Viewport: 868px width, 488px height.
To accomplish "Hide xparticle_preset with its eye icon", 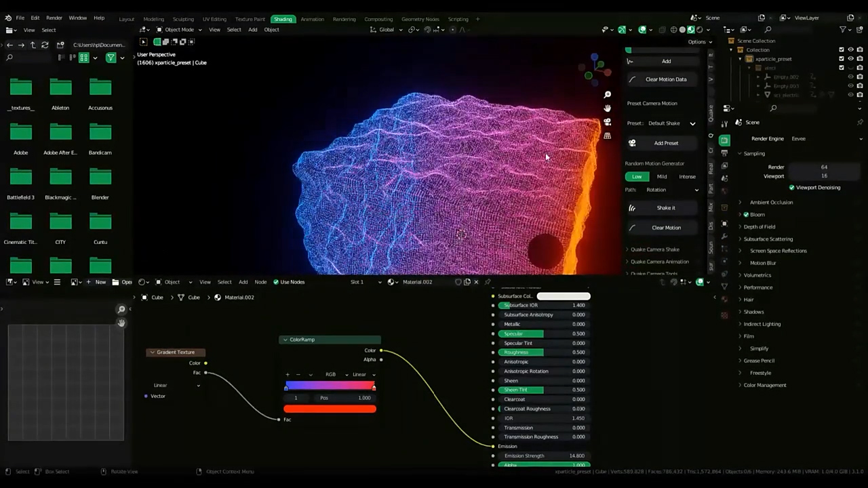I will coord(850,58).
